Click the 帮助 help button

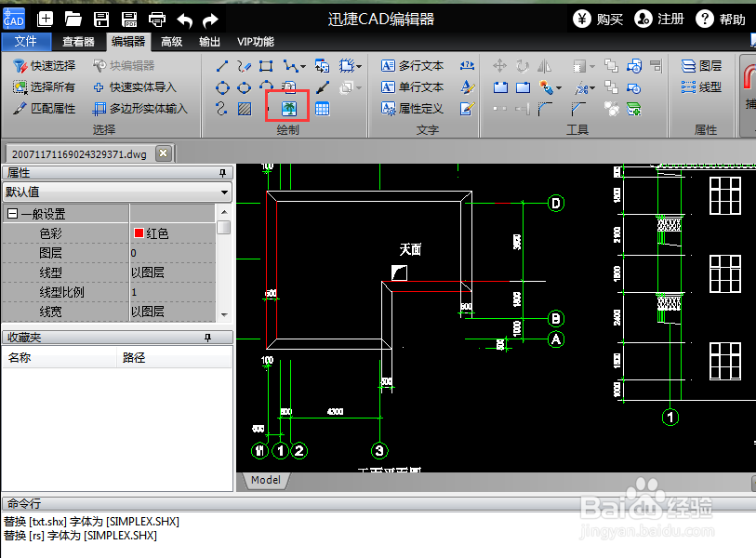[x=721, y=20]
